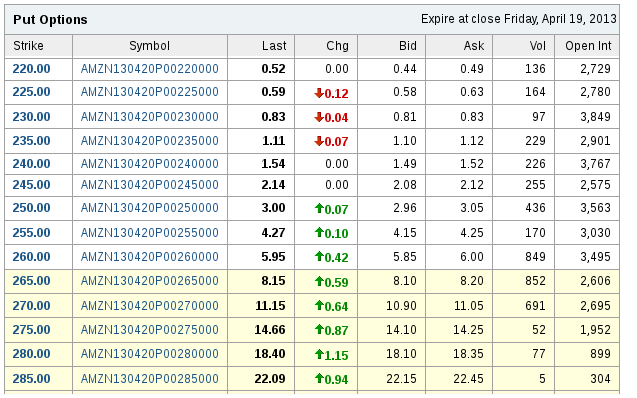637x398 pixels.
Task: Click the red down change 0.12
Action: tap(332, 93)
